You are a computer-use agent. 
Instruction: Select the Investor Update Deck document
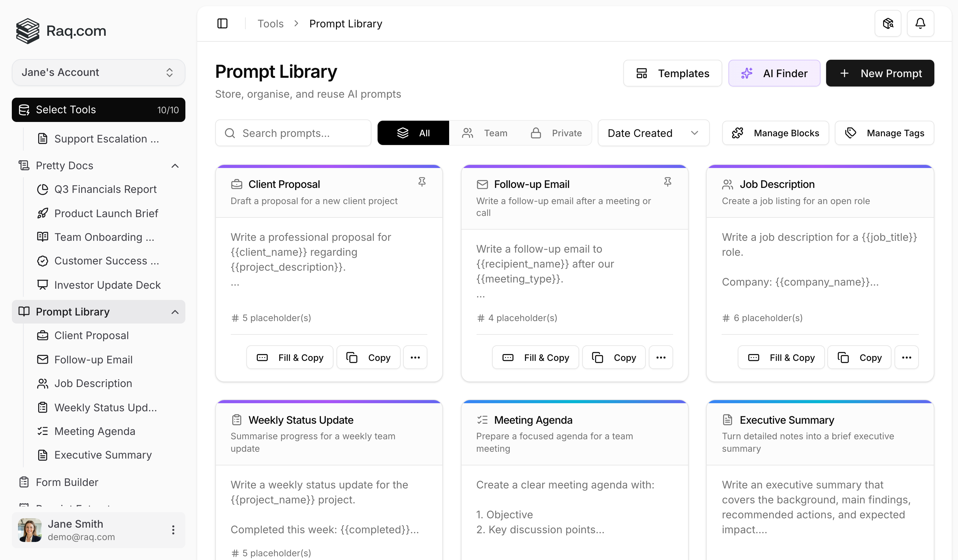[108, 285]
